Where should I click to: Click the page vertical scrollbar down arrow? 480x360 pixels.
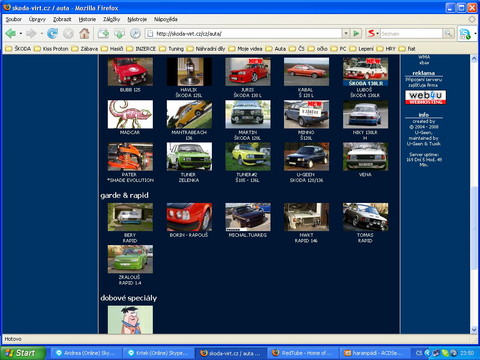(474, 330)
